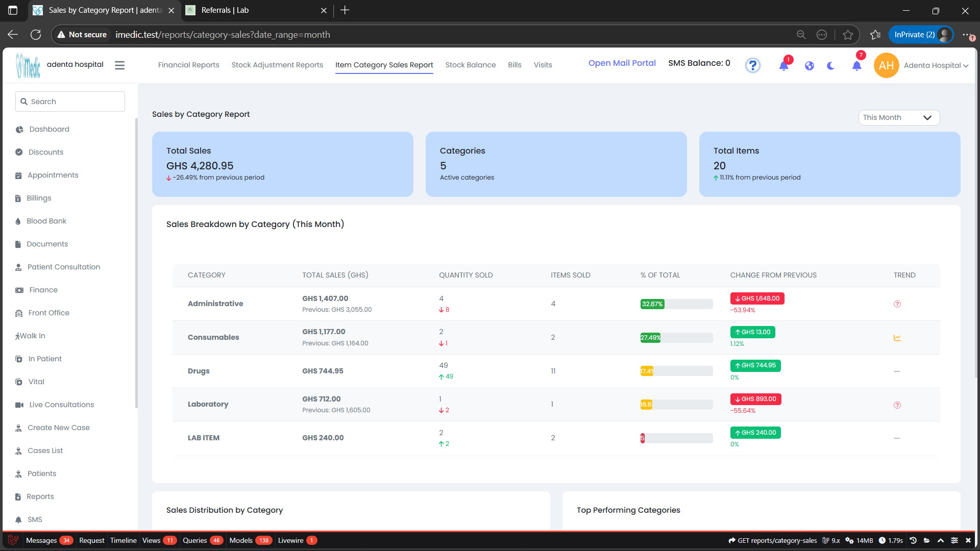Click the sidebar vertical scrollbar
This screenshot has width=980, height=551.
pos(136,263)
